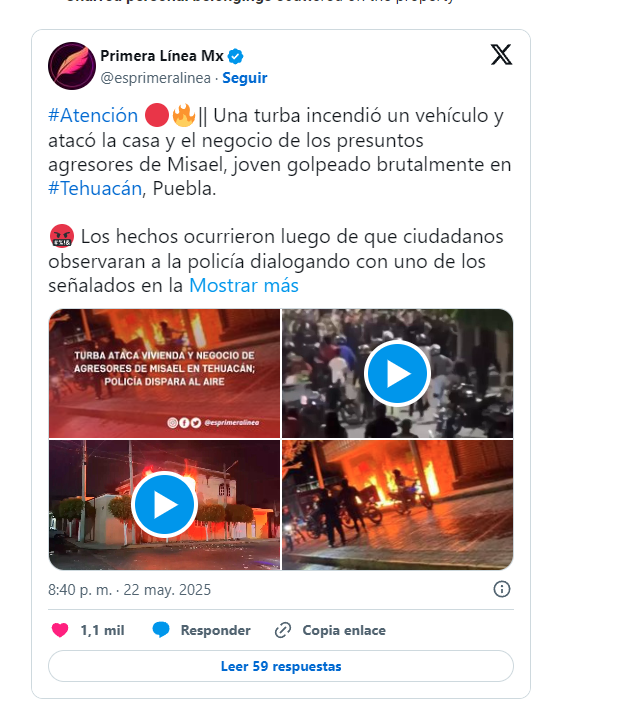The width and height of the screenshot is (620, 710).
Task: Click Leer 59 respuestas button
Action: coord(281,666)
